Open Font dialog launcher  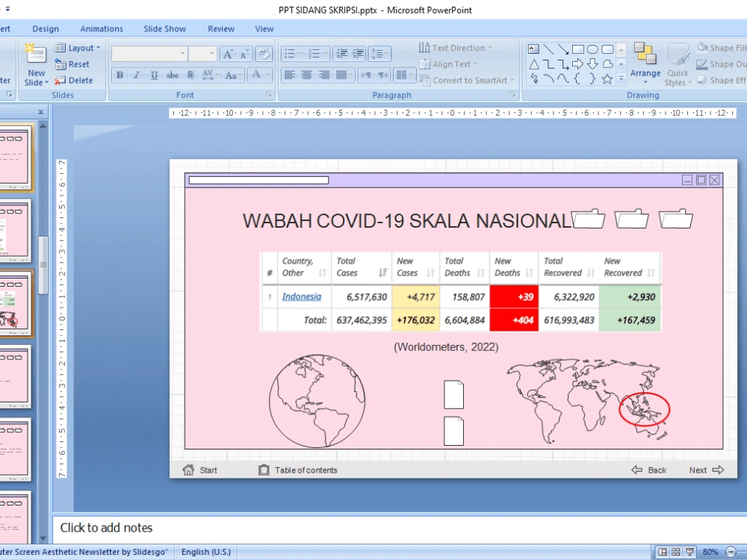coord(269,95)
